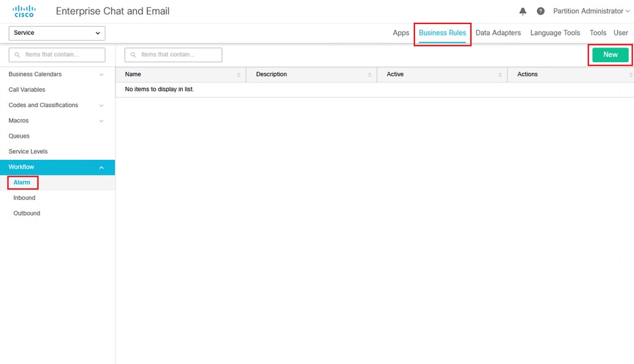
Task: Select Outbound under Workflow
Action: 27,213
